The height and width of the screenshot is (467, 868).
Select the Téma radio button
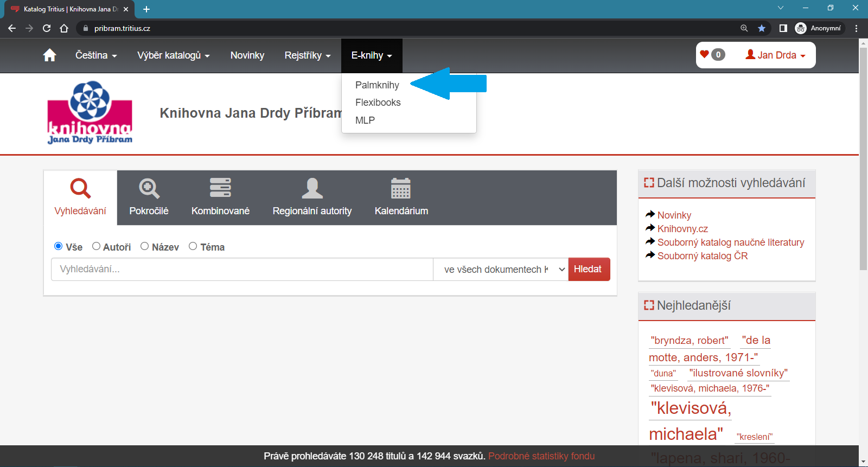(x=193, y=246)
